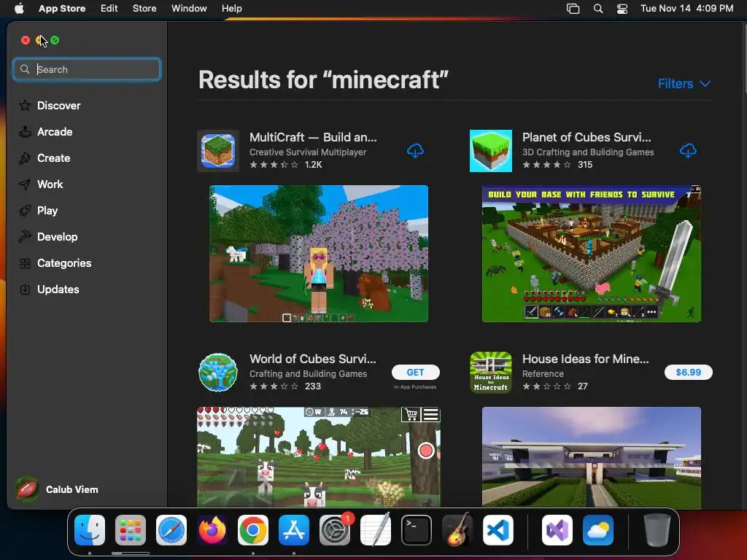747x560 pixels.
Task: Open Trash from the Dock
Action: (657, 530)
